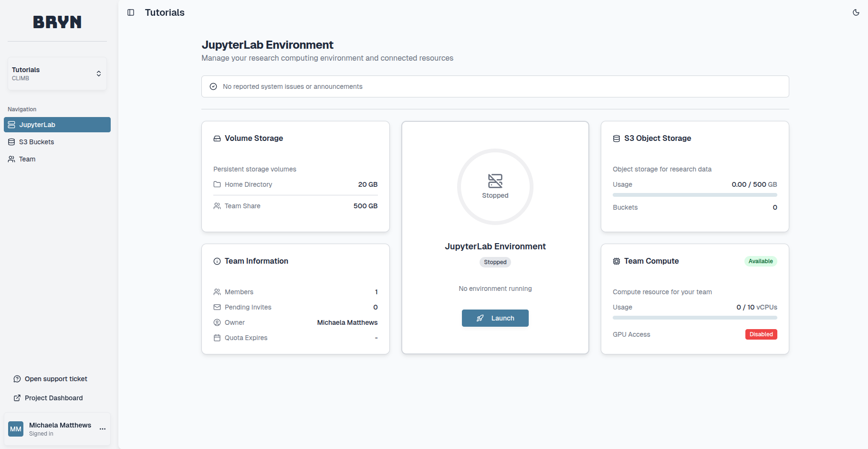868x449 pixels.
Task: Open the Project Dashboard external link
Action: click(53, 398)
